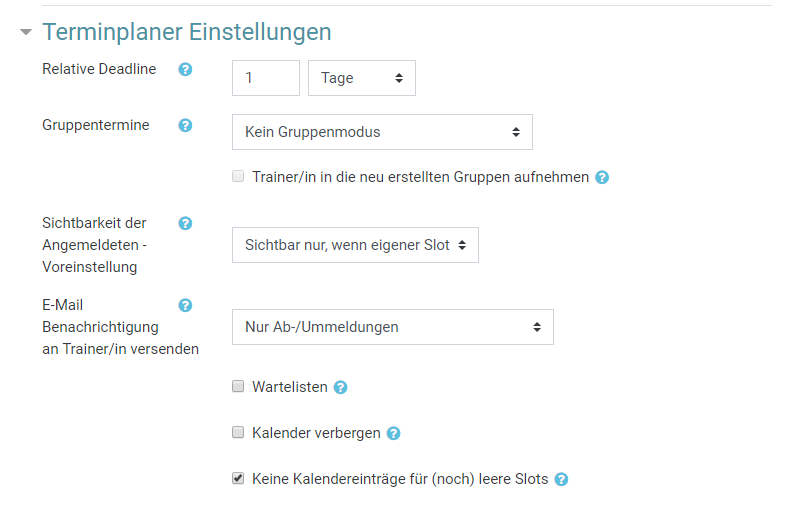Show help for Trainer/in Gruppen aufnehmen
The width and height of the screenshot is (786, 508).
(x=602, y=178)
